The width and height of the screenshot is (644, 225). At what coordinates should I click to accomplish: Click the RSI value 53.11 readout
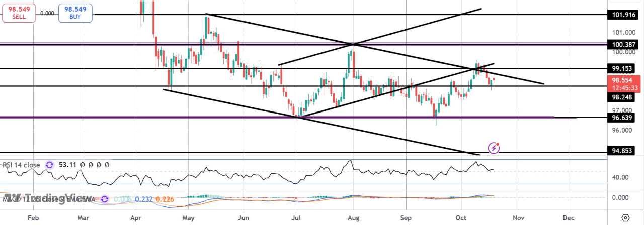pos(67,164)
